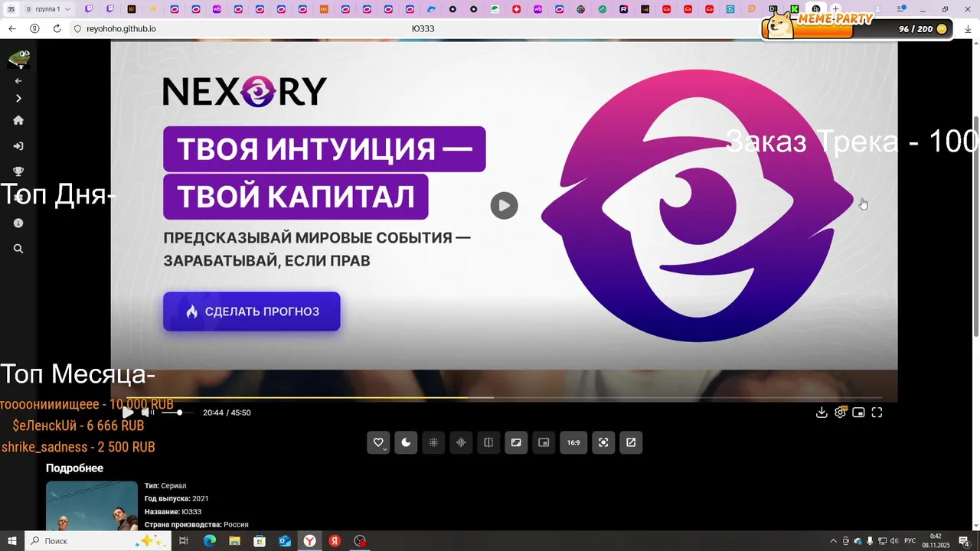Click the 'Тип: Сериал' line
The width and height of the screenshot is (980, 551).
165,486
